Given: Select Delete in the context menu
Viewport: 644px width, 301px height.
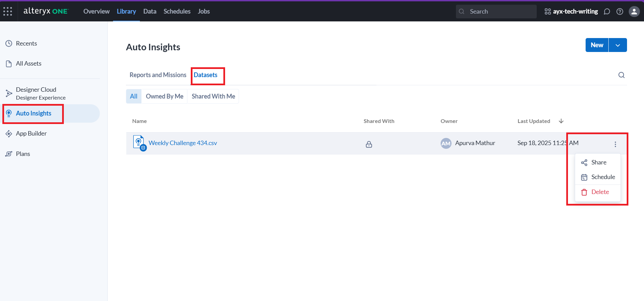Looking at the screenshot, I should (600, 192).
